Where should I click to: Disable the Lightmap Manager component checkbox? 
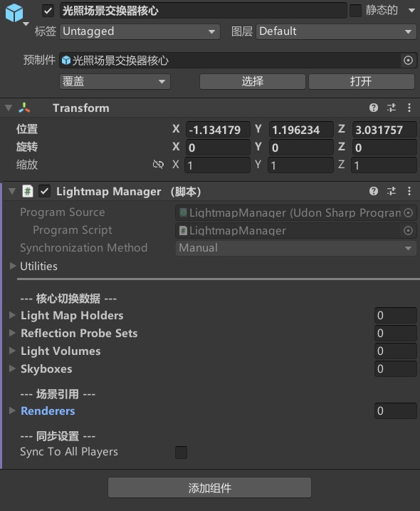pos(45,191)
